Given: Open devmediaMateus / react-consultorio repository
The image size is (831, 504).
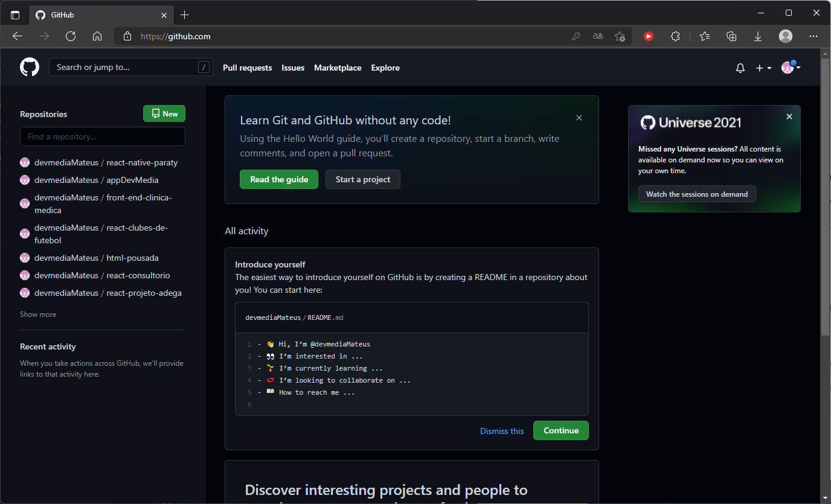Looking at the screenshot, I should tap(102, 275).
